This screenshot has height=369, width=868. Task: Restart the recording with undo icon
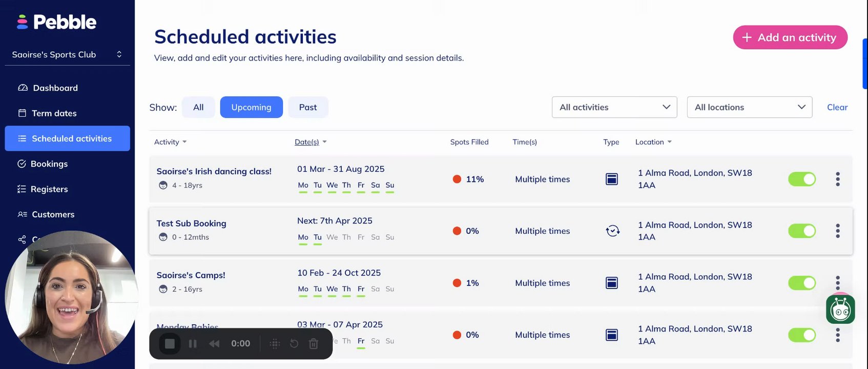click(294, 343)
